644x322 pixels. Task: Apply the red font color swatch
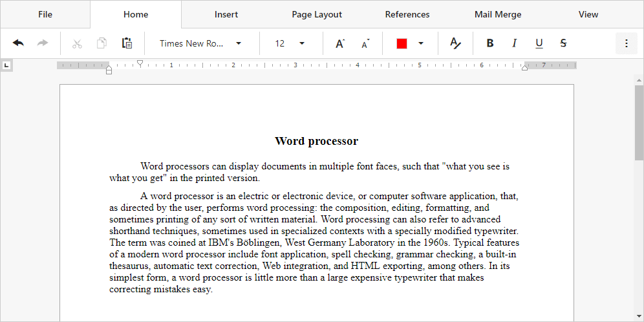(x=402, y=43)
